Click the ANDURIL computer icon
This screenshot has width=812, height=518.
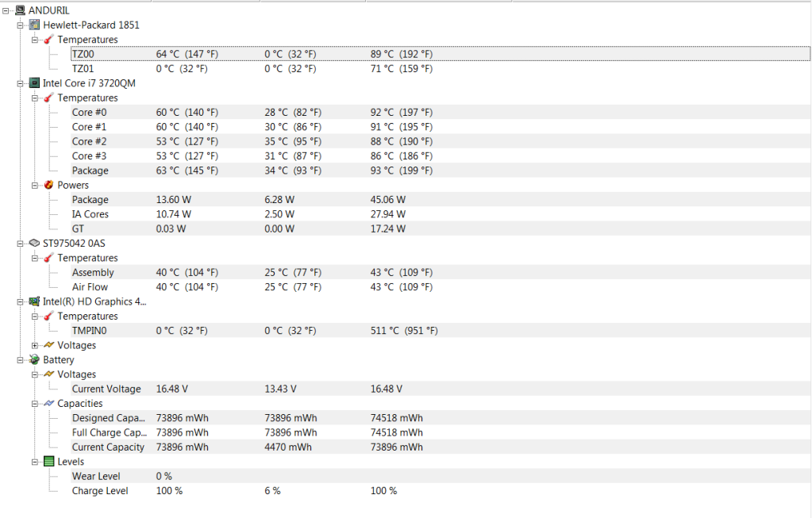pyautogui.click(x=20, y=10)
